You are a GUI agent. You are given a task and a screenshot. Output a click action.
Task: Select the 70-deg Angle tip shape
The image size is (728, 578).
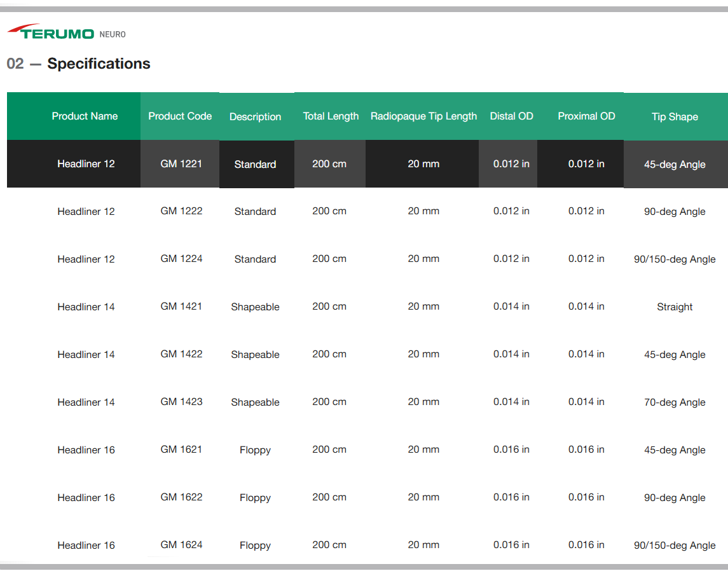pos(675,403)
